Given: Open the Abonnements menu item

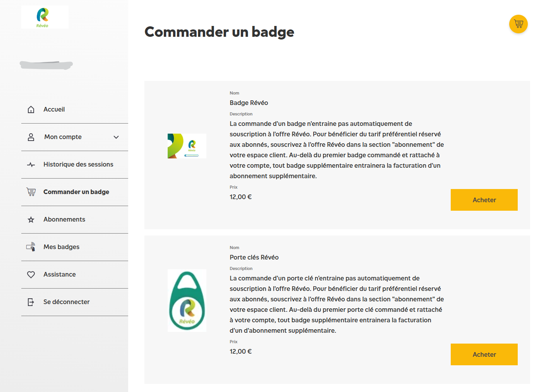Looking at the screenshot, I should click(x=64, y=220).
